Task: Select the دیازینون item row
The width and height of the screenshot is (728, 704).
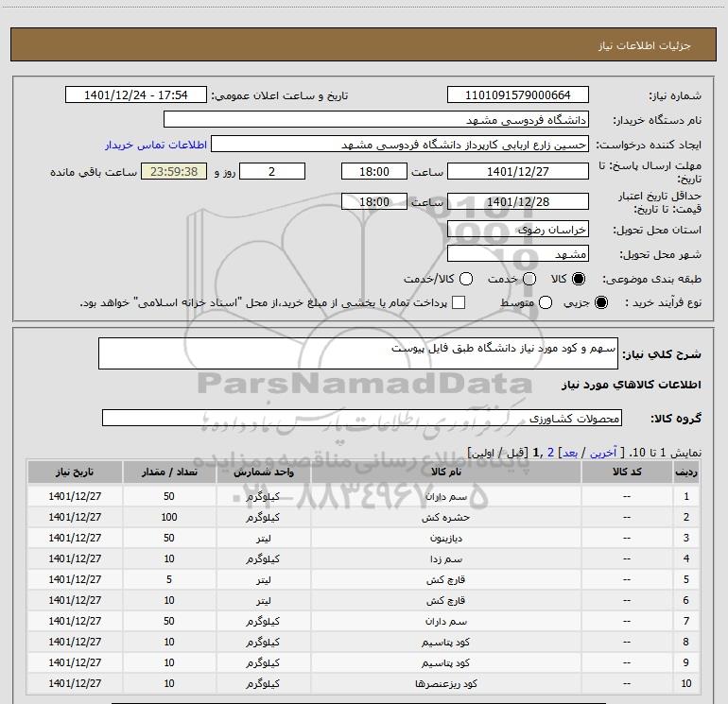Action: coord(363,538)
